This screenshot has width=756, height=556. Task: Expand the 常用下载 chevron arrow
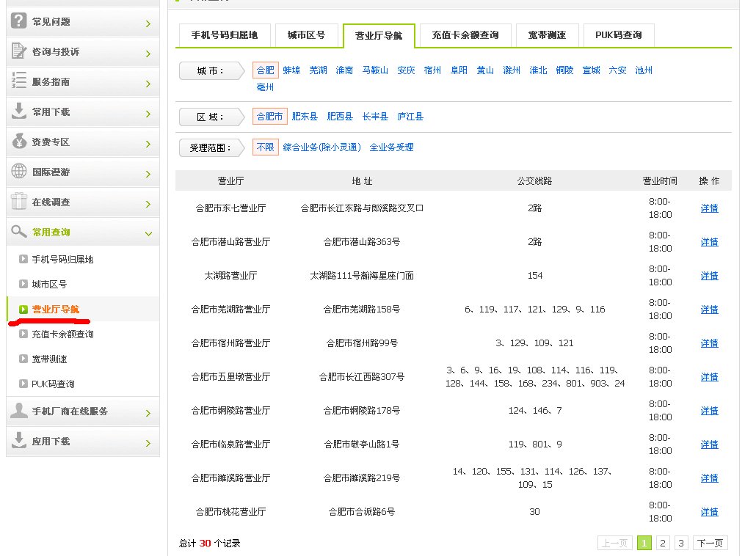pyautogui.click(x=148, y=114)
